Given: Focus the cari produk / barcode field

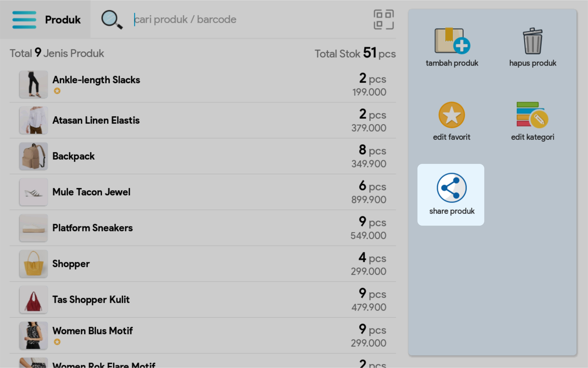Looking at the screenshot, I should pos(243,19).
